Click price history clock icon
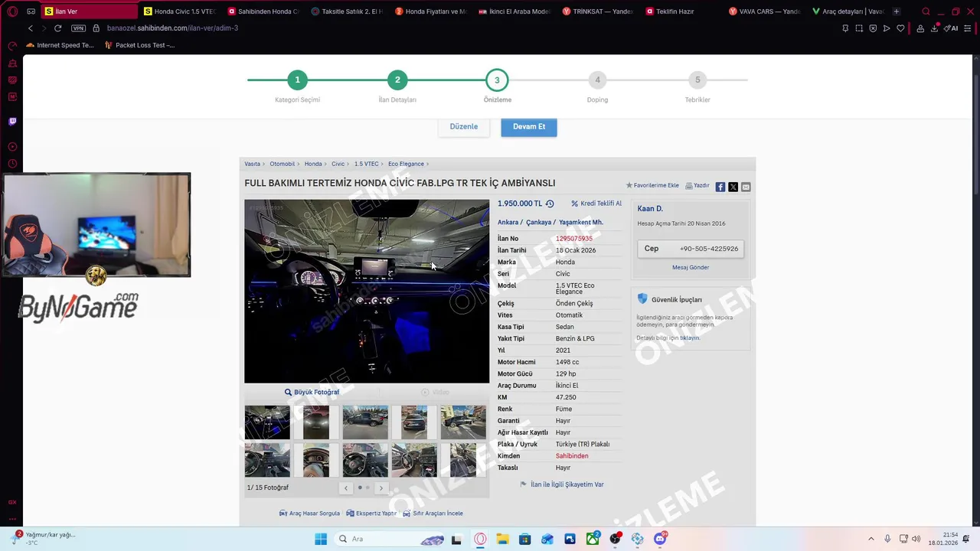 point(550,204)
